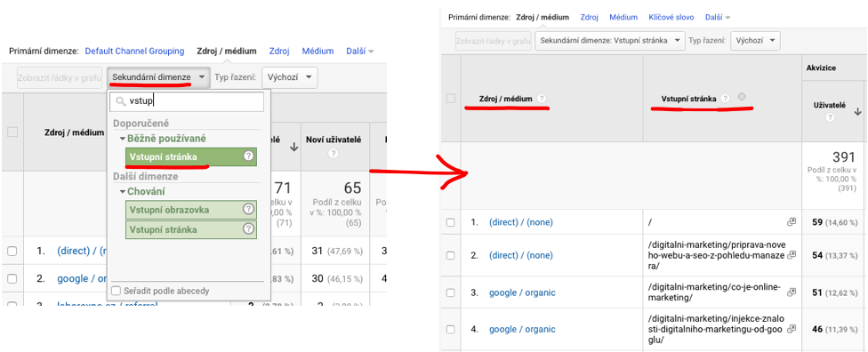Select Default Channel Grouping primary dimension
This screenshot has width=868, height=352.
pyautogui.click(x=134, y=52)
